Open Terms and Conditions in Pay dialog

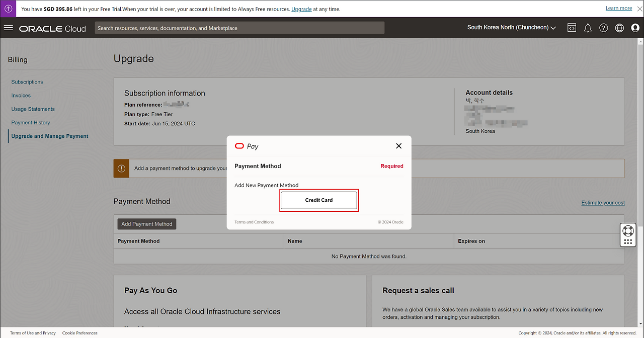(x=254, y=222)
